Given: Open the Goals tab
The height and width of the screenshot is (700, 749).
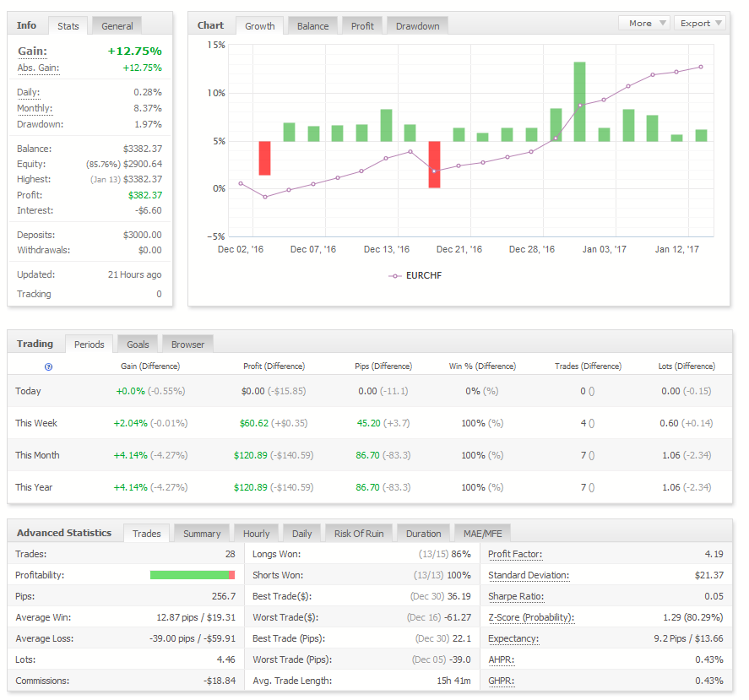Looking at the screenshot, I should pyautogui.click(x=138, y=344).
